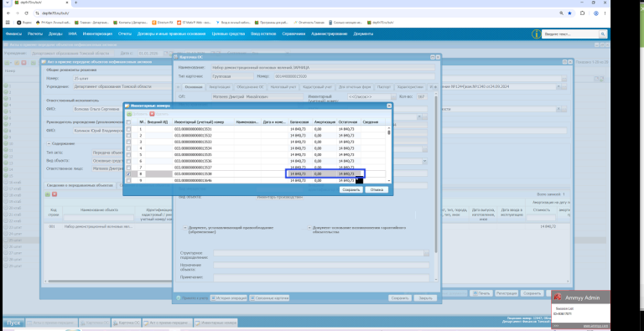Click the Балансовая column header
Image resolution: width=644 pixels, height=331 pixels.
tap(300, 122)
